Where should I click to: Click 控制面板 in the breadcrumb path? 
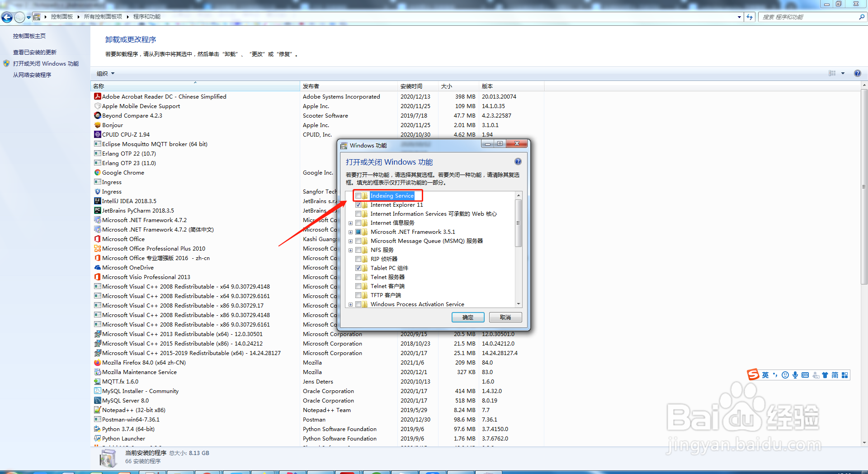point(62,17)
